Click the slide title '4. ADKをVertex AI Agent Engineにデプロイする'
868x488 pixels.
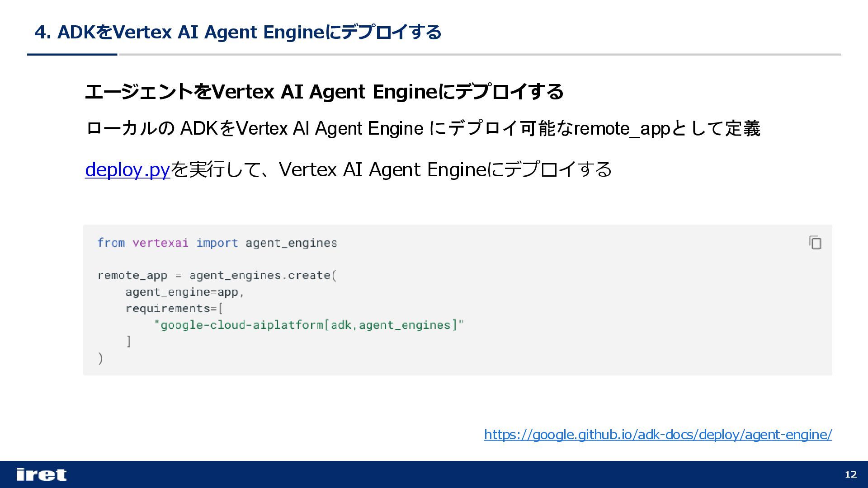coord(238,32)
